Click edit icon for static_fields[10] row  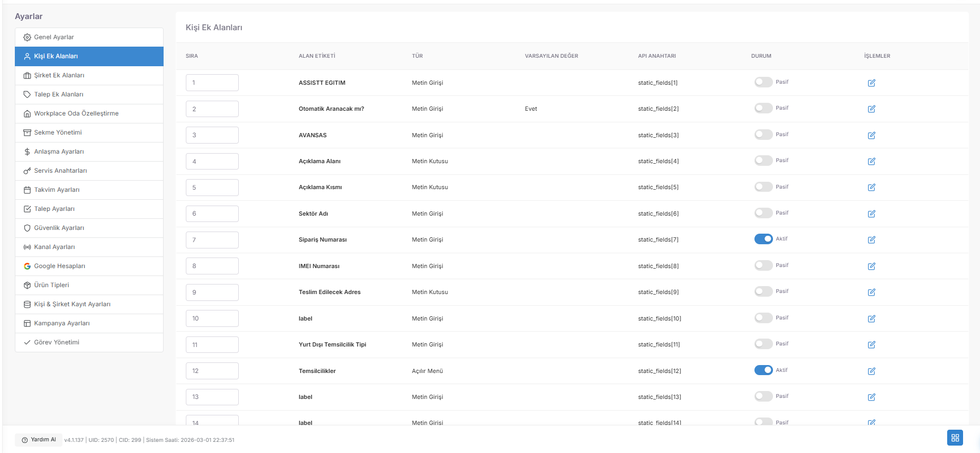(871, 318)
